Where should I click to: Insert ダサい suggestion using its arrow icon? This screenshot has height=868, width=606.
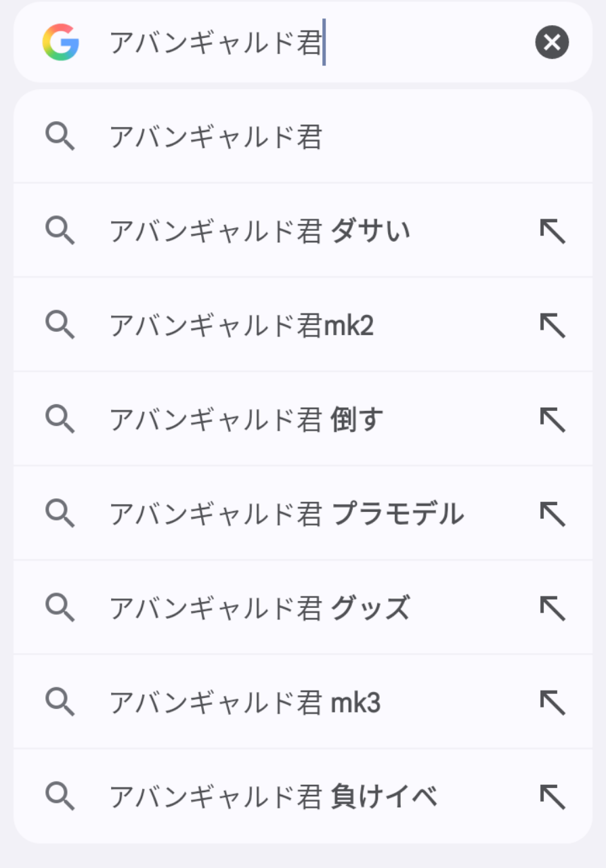[553, 232]
